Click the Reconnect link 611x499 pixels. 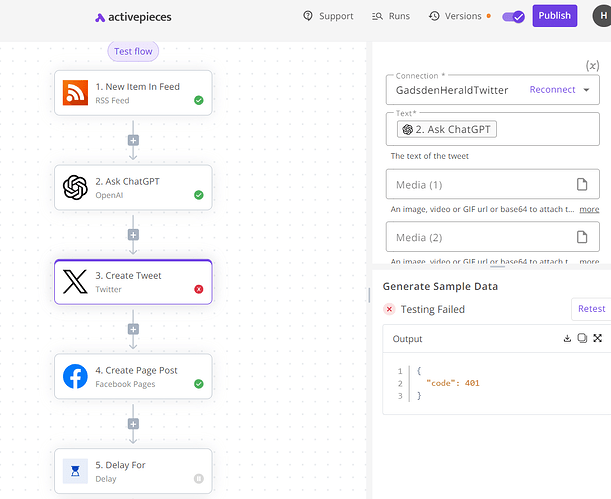552,90
